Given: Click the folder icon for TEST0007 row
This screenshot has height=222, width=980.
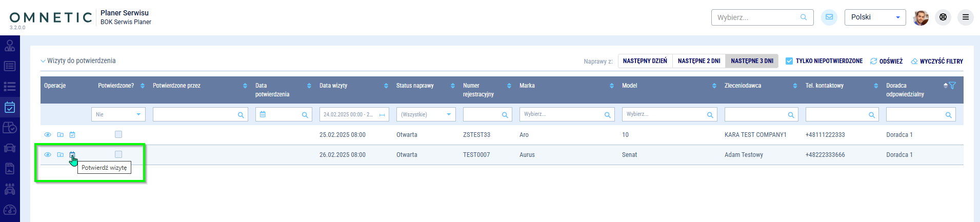Looking at the screenshot, I should tap(60, 155).
